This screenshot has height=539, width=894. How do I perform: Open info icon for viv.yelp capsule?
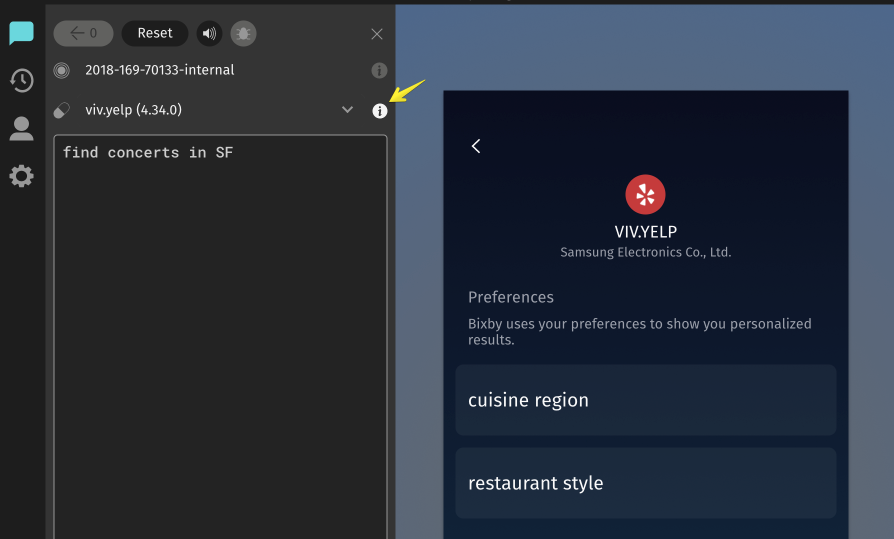pos(380,111)
